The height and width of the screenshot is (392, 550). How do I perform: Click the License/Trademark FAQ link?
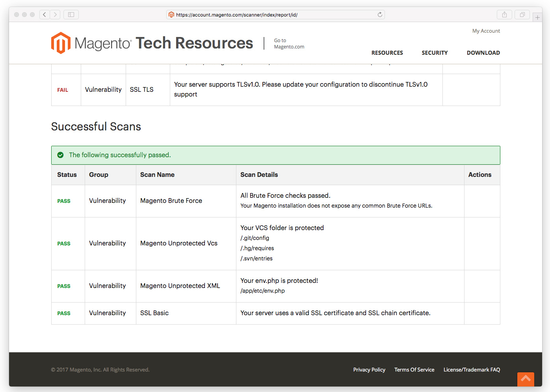click(472, 370)
